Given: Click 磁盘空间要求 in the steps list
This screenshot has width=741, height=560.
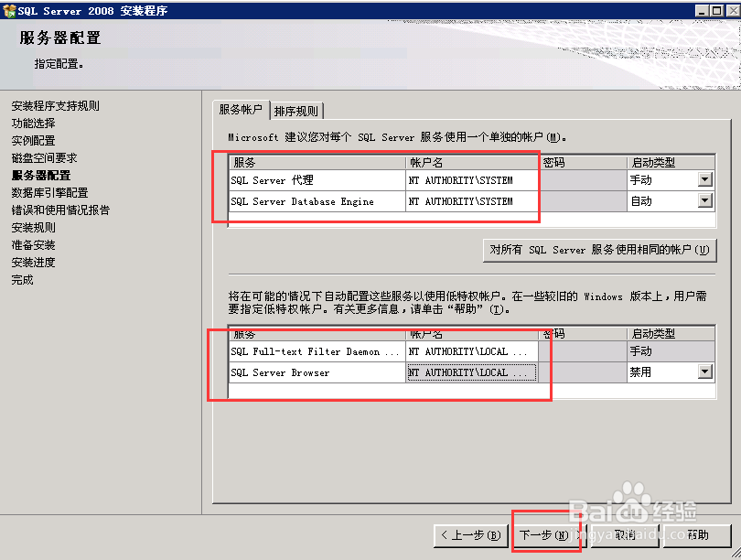Looking at the screenshot, I should [x=44, y=157].
